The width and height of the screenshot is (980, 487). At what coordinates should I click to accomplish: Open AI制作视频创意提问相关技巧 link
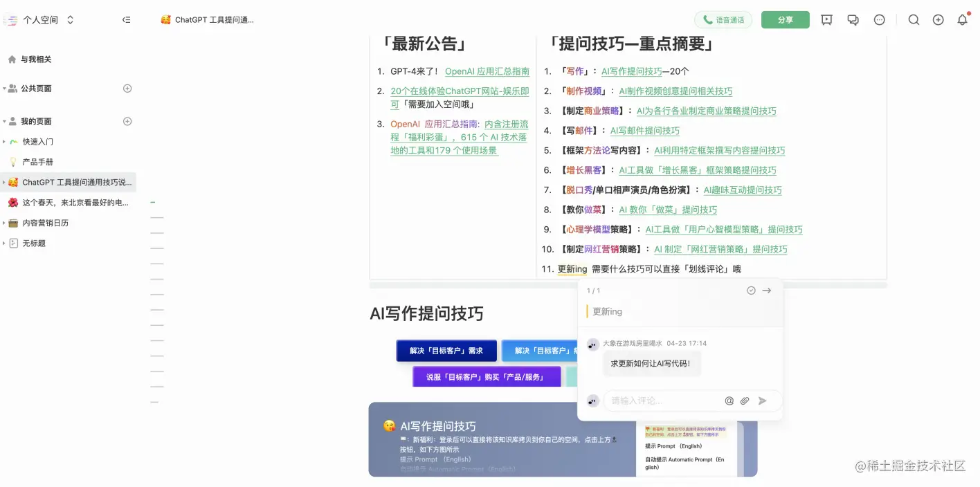tap(675, 91)
